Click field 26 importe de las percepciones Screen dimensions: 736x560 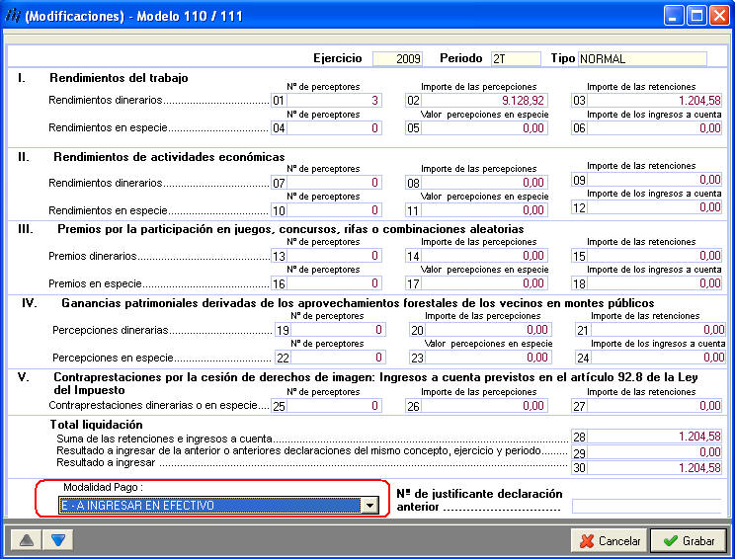pyautogui.click(x=484, y=406)
